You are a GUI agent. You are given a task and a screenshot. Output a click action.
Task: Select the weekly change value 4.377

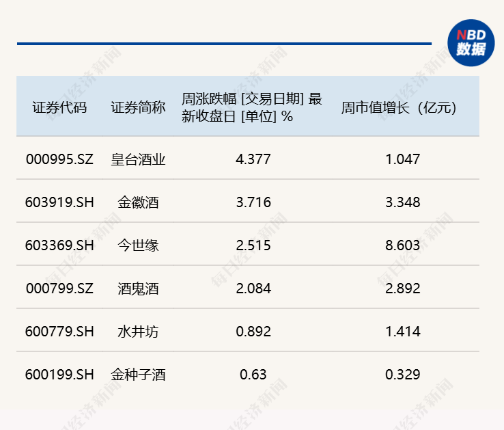(253, 159)
